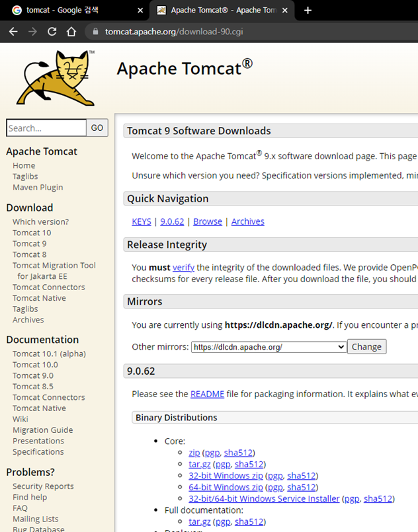
Task: Open the Archives quick navigation link
Action: click(x=247, y=221)
